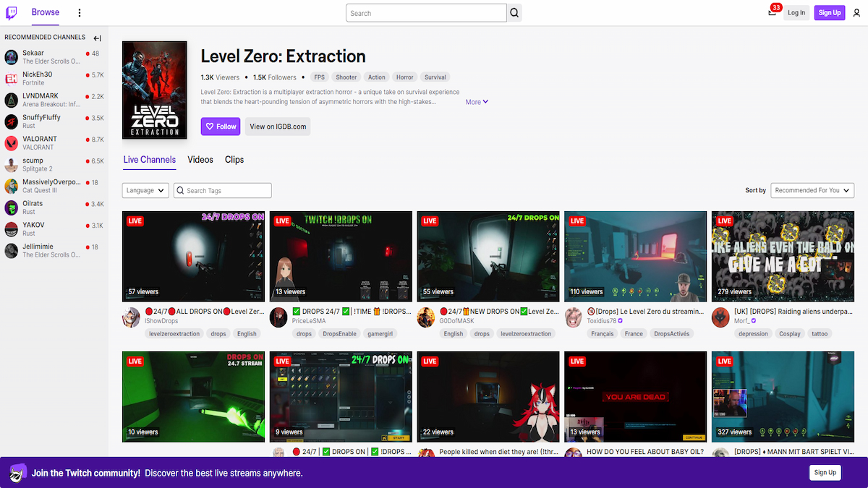
Task: Open the three-dot more options menu
Action: (80, 13)
